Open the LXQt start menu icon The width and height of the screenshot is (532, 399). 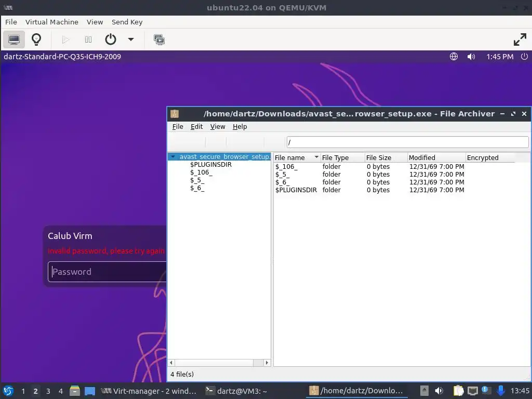[8, 391]
